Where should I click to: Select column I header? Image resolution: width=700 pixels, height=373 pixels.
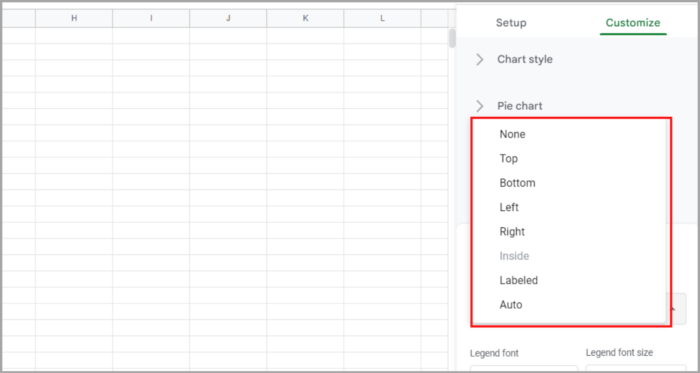(x=151, y=18)
